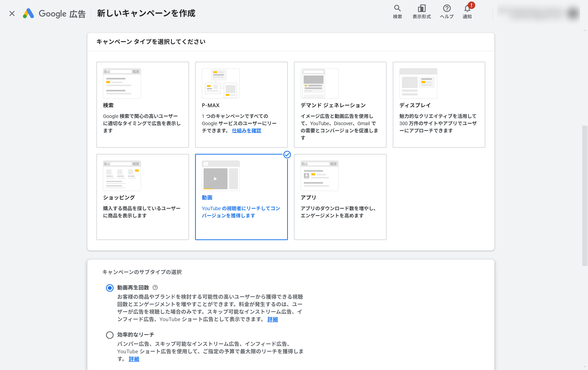Click the デマンド ジェネレーション illustration thumbnail

[320, 84]
